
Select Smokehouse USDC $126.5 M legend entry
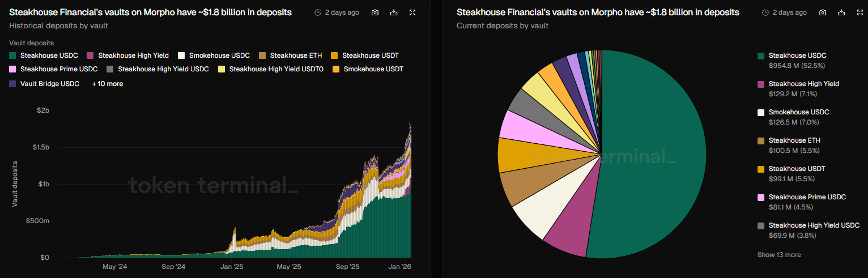point(798,117)
